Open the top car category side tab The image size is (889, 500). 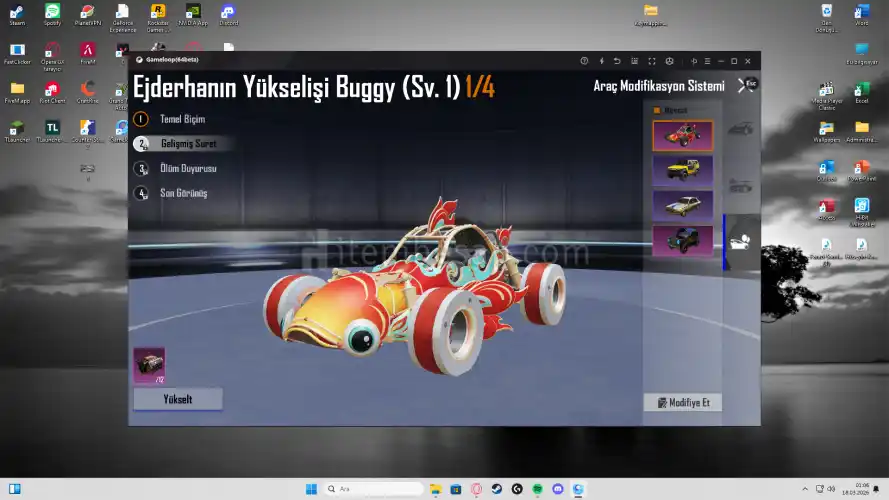pos(741,129)
